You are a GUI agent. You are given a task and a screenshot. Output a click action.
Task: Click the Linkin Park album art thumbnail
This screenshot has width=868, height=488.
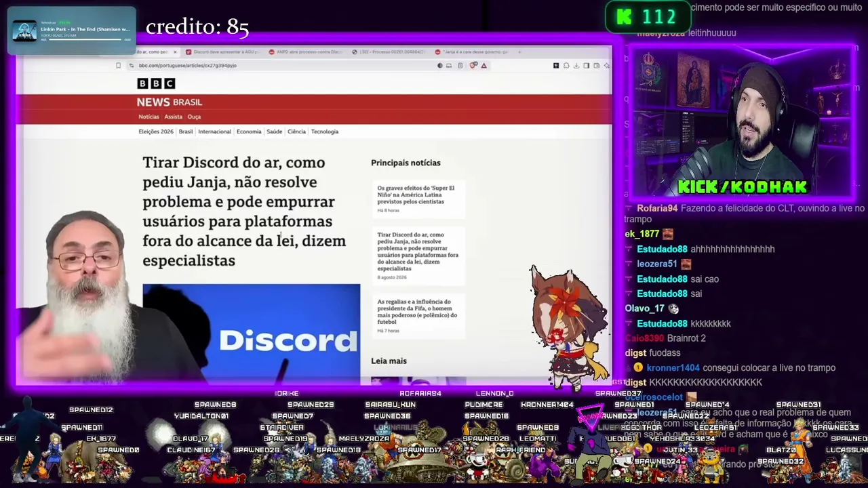tap(25, 30)
